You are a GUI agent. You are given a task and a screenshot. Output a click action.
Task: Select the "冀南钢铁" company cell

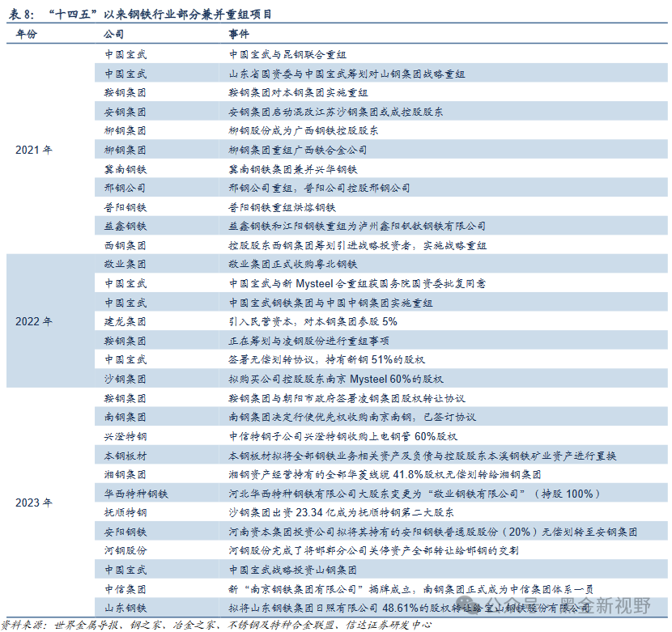point(125,169)
